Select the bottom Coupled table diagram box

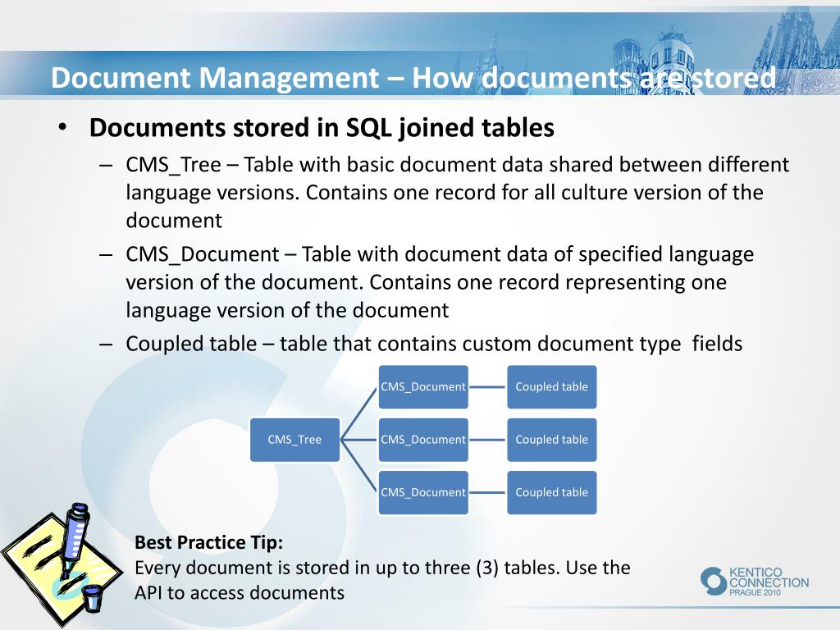[x=552, y=492]
